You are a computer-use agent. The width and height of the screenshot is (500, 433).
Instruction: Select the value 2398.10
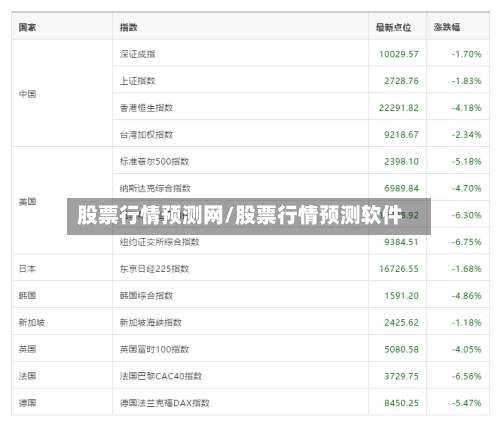(401, 161)
